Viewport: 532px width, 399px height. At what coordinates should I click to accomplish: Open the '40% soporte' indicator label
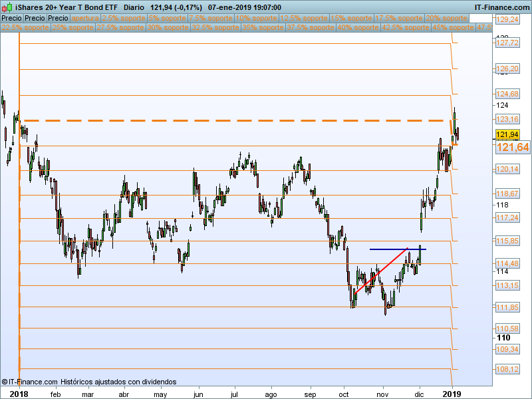click(358, 27)
